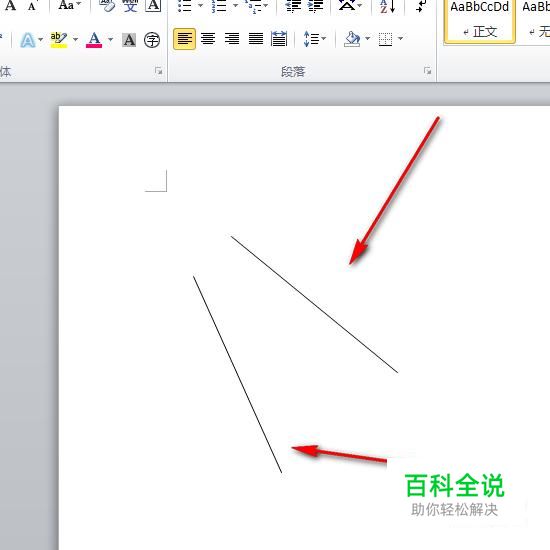550x550 pixels.
Task: Apply paragraph Shading paint bucket
Action: pyautogui.click(x=352, y=39)
